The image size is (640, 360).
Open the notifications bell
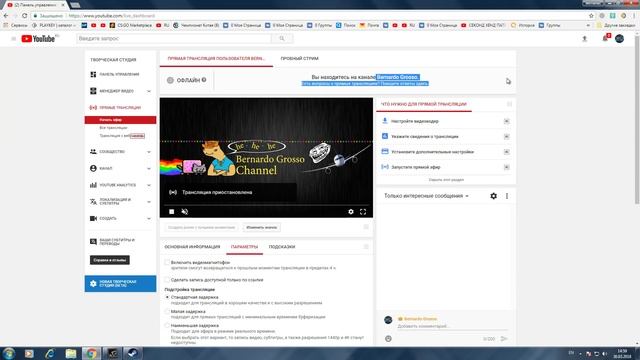click(x=605, y=38)
